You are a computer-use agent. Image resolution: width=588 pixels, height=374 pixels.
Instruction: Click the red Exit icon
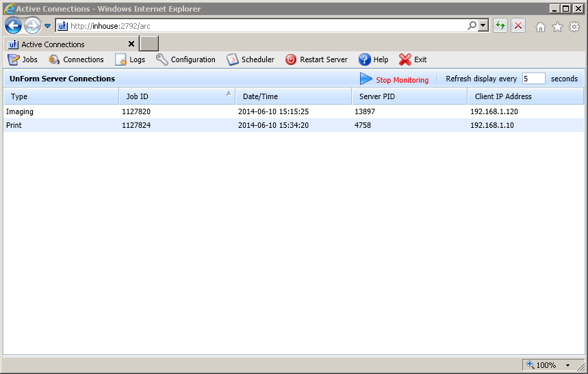405,59
